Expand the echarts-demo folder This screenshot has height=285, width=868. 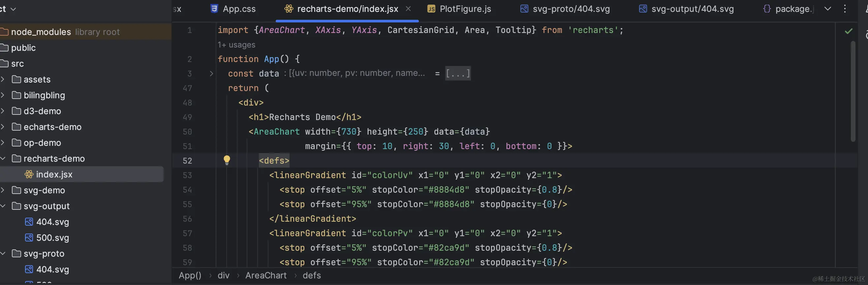3,127
